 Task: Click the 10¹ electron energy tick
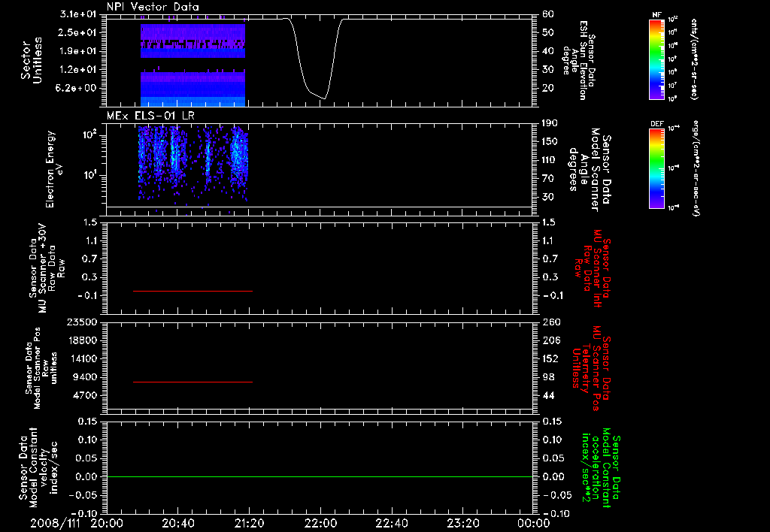pos(90,175)
